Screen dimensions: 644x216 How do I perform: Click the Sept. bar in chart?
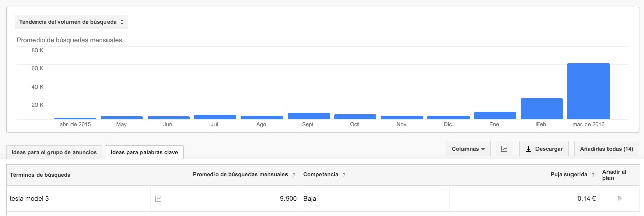tap(308, 116)
